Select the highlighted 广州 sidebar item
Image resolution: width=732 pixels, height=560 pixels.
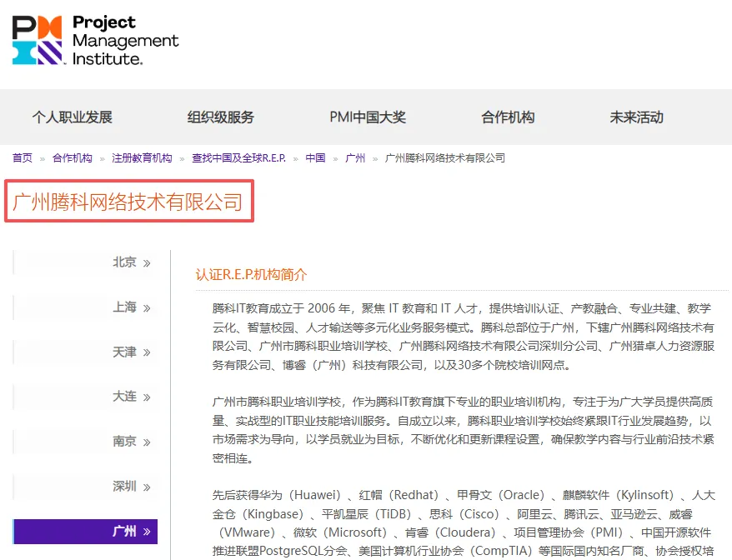[85, 531]
